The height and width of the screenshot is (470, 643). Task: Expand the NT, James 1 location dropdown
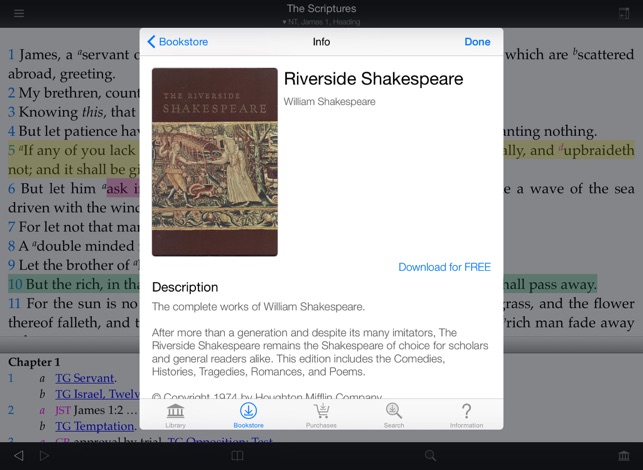tap(321, 21)
